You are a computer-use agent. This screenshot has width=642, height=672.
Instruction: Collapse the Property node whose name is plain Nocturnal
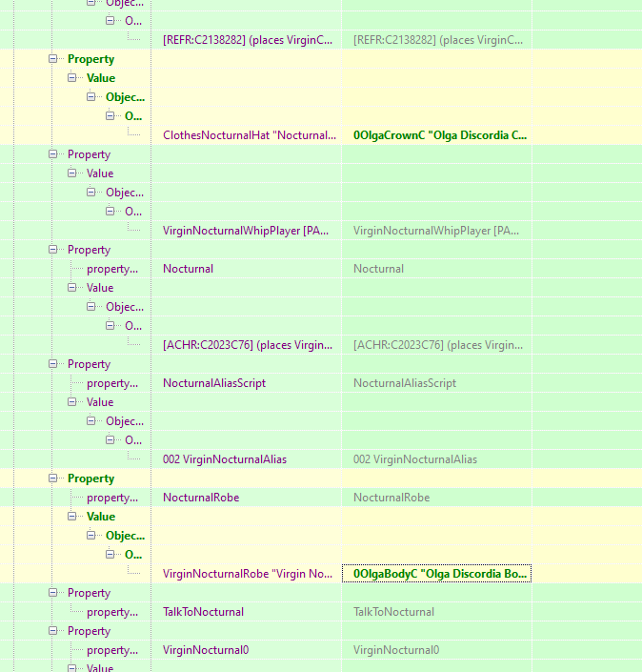[52, 250]
